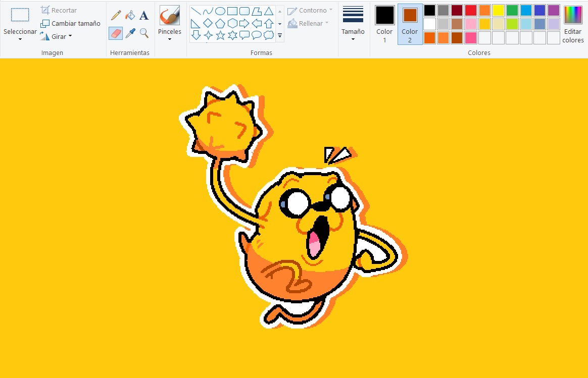Viewport: 588px width, 378px height.
Task: Pick the hot pink custom color swatch
Action: pos(471,38)
